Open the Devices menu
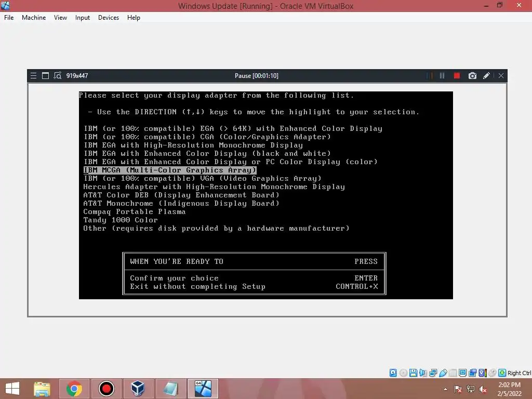The height and width of the screenshot is (399, 532). [109, 18]
